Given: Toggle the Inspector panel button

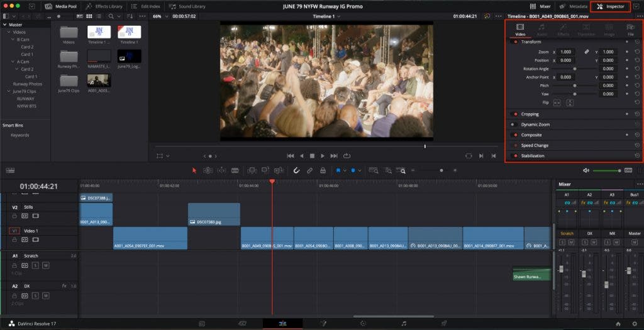Looking at the screenshot, I should click(x=610, y=6).
